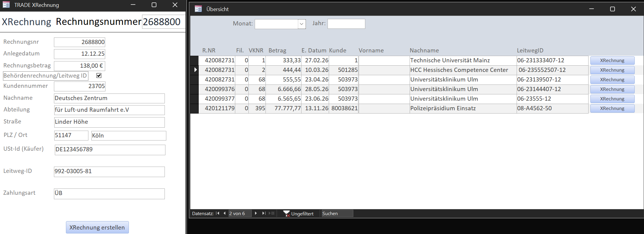Click the Suchen search box
644x234 pixels.
pos(337,213)
